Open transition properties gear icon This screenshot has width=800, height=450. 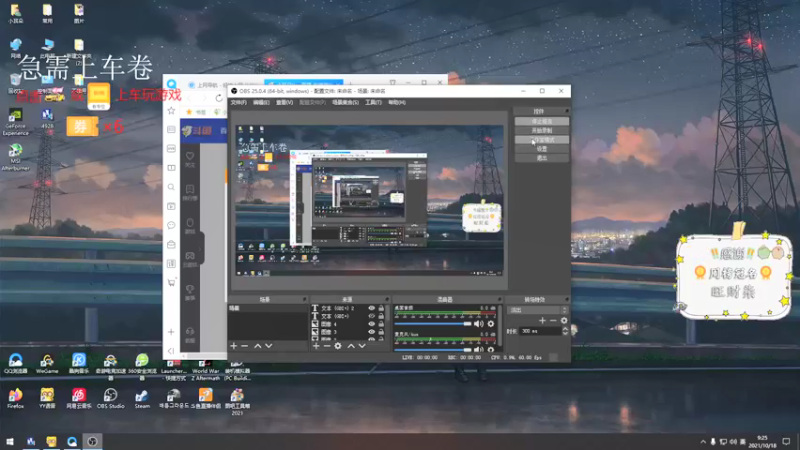(x=564, y=320)
